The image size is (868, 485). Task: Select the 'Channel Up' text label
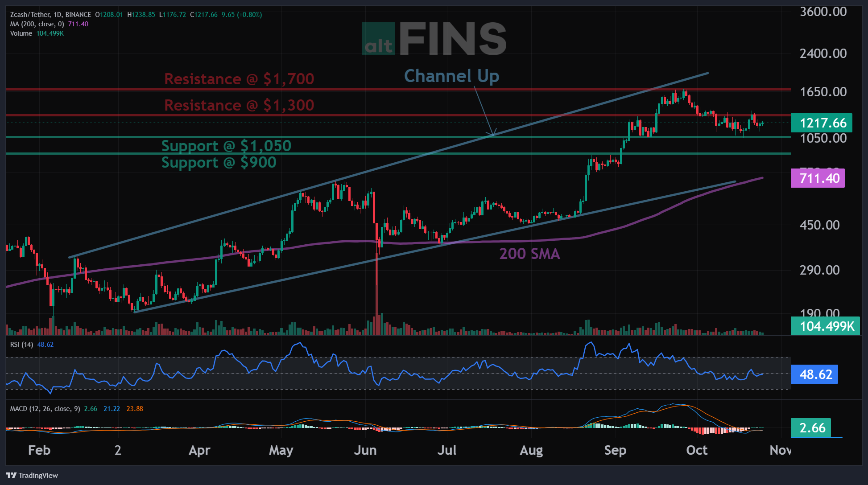coord(451,76)
